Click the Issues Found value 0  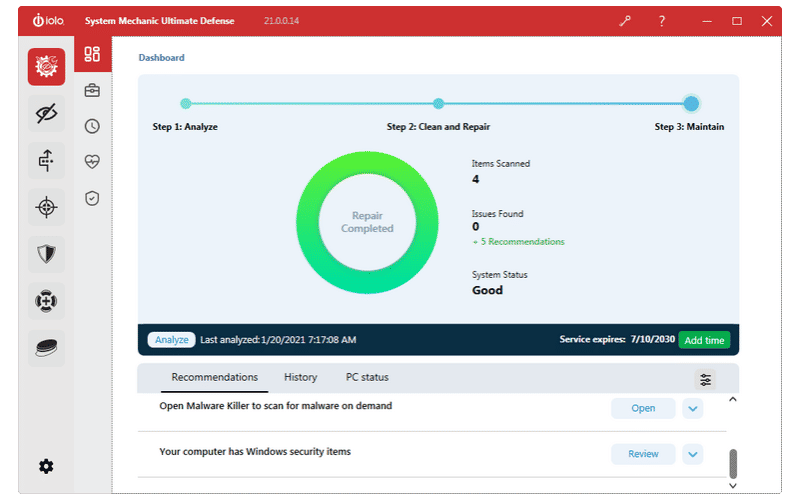pyautogui.click(x=476, y=227)
